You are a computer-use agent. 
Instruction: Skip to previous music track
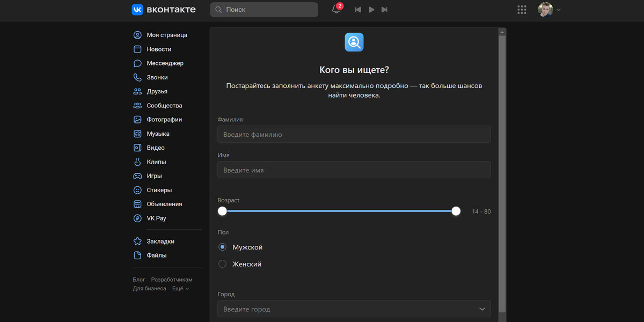point(358,10)
